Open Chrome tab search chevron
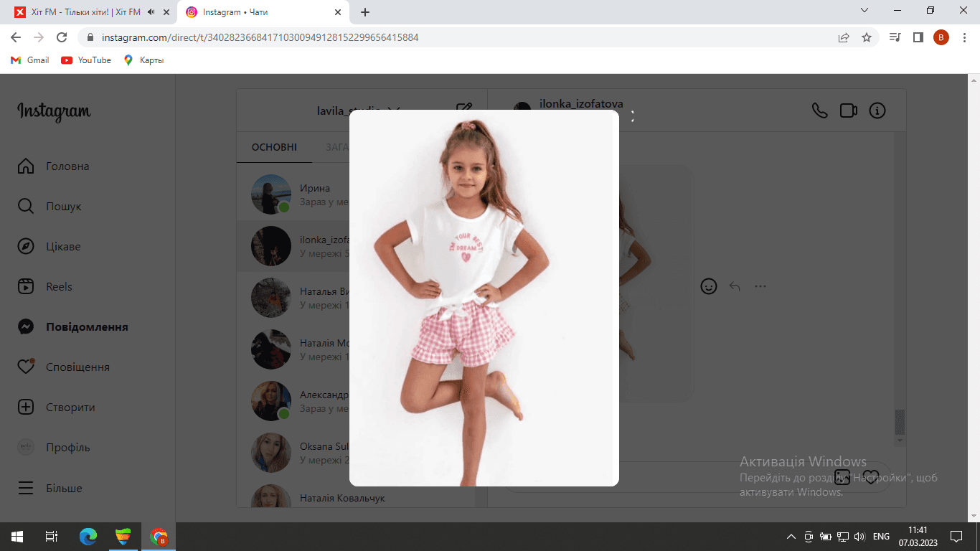Viewport: 980px width, 551px height. [x=864, y=11]
